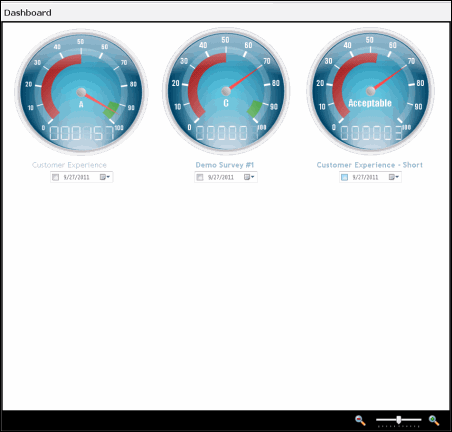The image size is (452, 432).
Task: Click the zoom in magnifier icon
Action: click(x=434, y=420)
